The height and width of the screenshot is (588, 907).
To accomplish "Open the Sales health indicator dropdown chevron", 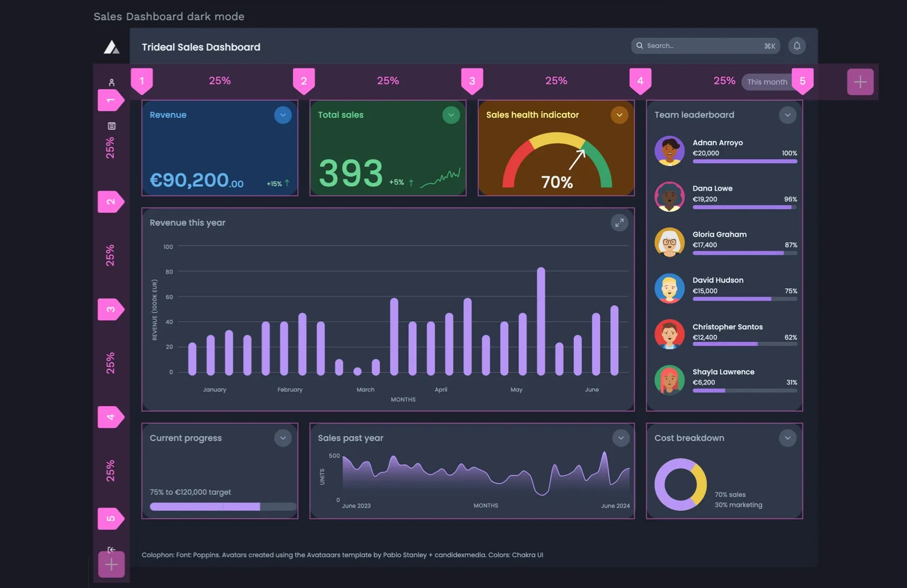I will point(619,115).
